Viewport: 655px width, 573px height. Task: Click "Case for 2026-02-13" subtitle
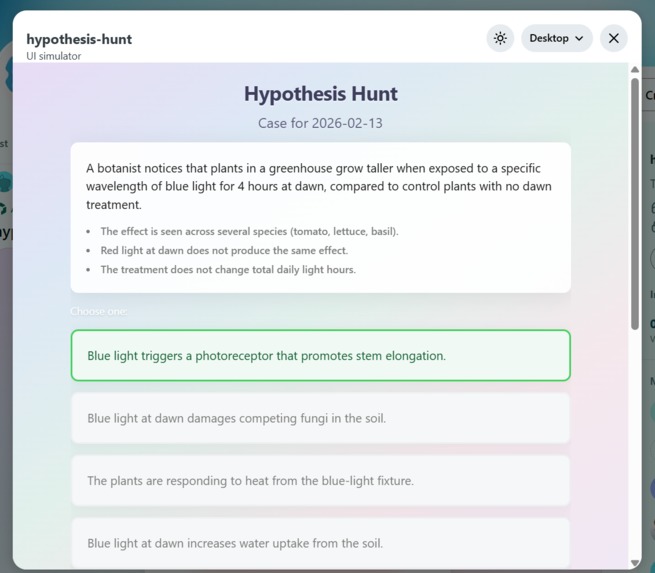[x=320, y=123]
